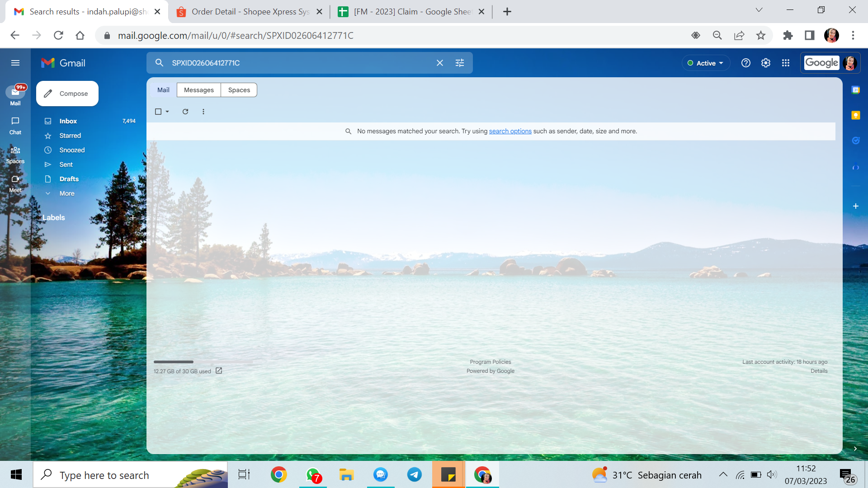The image size is (868, 488).
Task: Click the search options link
Action: point(510,131)
